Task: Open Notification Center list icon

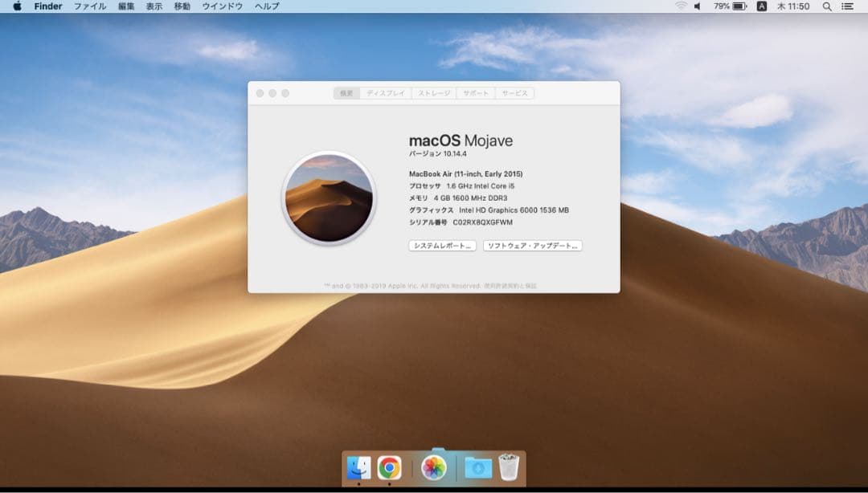Action: pos(848,6)
